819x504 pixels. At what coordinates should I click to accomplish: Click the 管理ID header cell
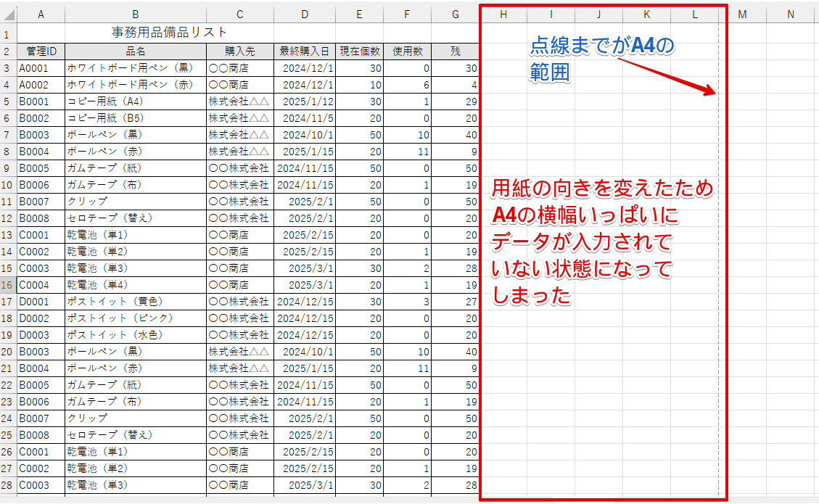tap(41, 51)
